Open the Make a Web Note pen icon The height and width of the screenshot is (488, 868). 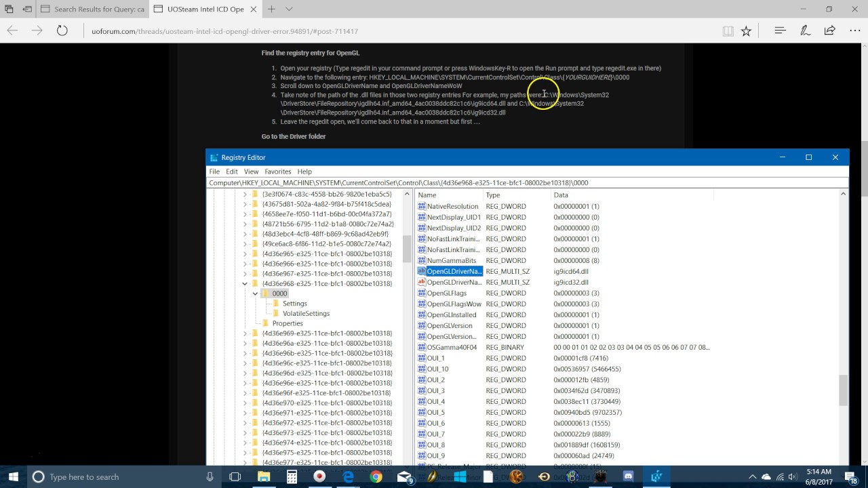(807, 30)
